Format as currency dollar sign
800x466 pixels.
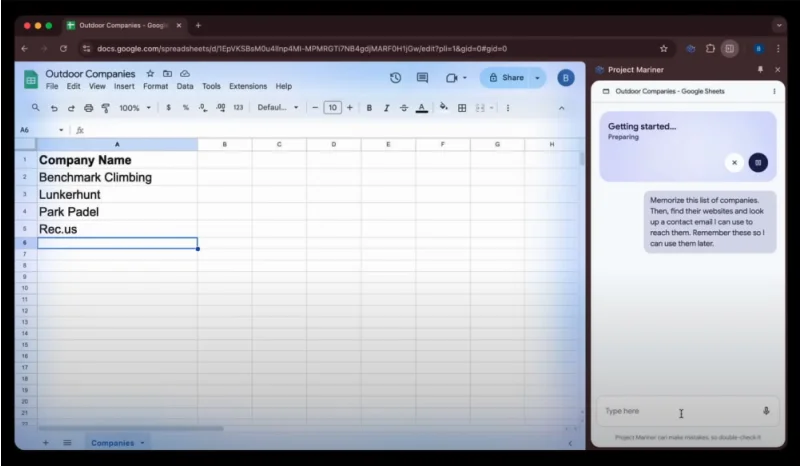tap(168, 108)
